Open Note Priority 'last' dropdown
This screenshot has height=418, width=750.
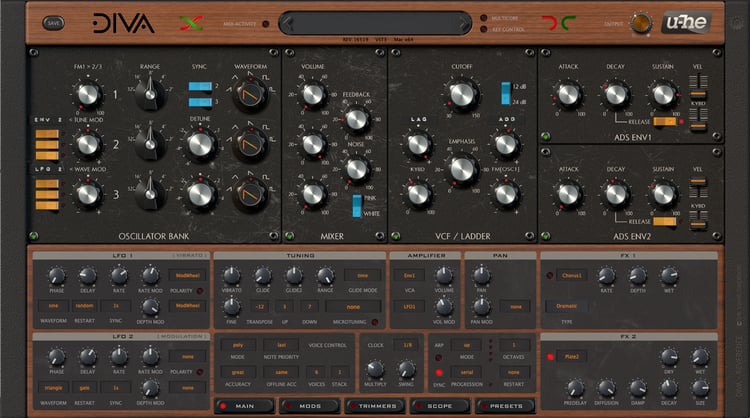(x=281, y=345)
